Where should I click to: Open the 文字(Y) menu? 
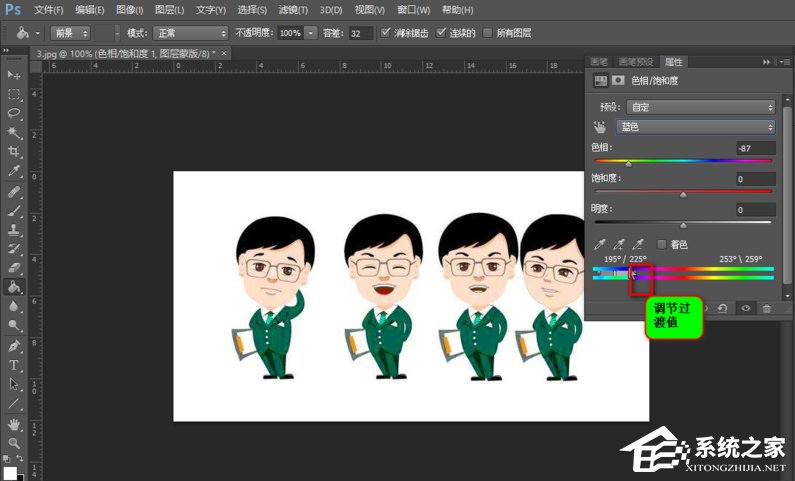(x=211, y=10)
